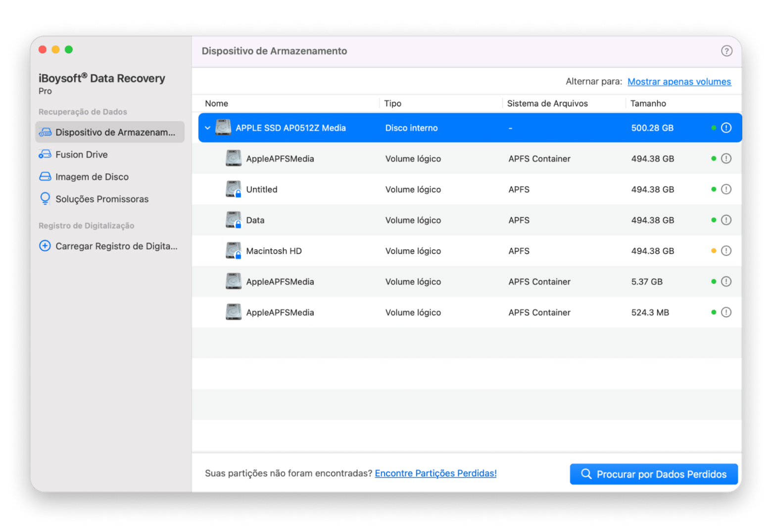772x532 pixels.
Task: Click the plus icon for Carregar Registro
Action: [45, 246]
